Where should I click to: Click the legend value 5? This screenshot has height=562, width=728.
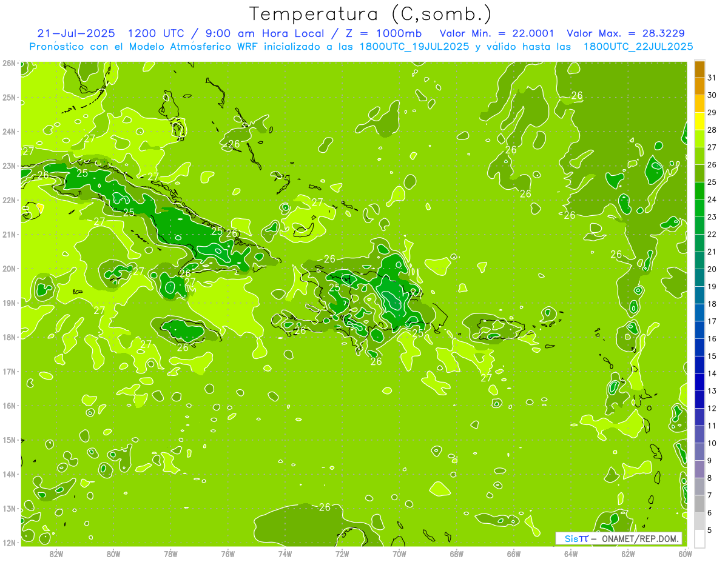710,530
